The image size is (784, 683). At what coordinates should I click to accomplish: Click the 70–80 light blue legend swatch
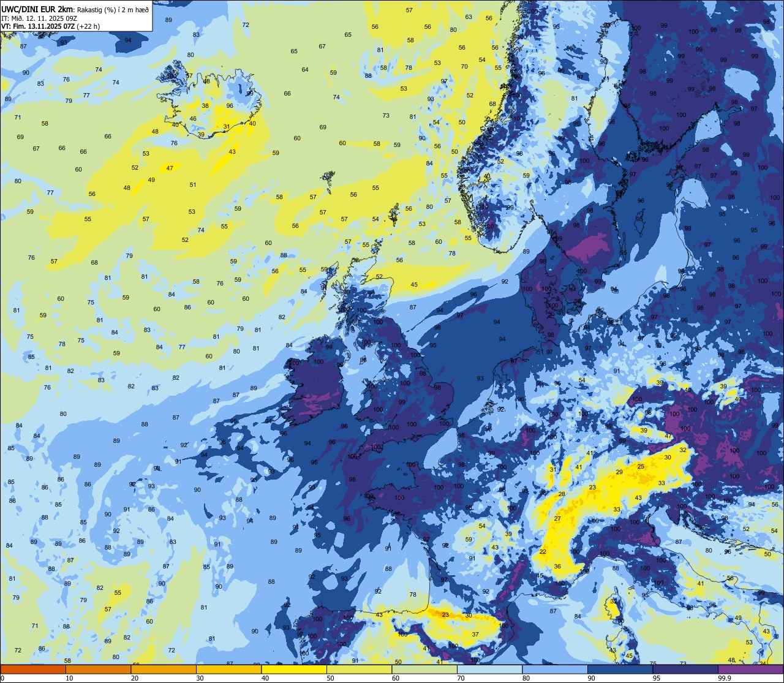[x=489, y=670]
